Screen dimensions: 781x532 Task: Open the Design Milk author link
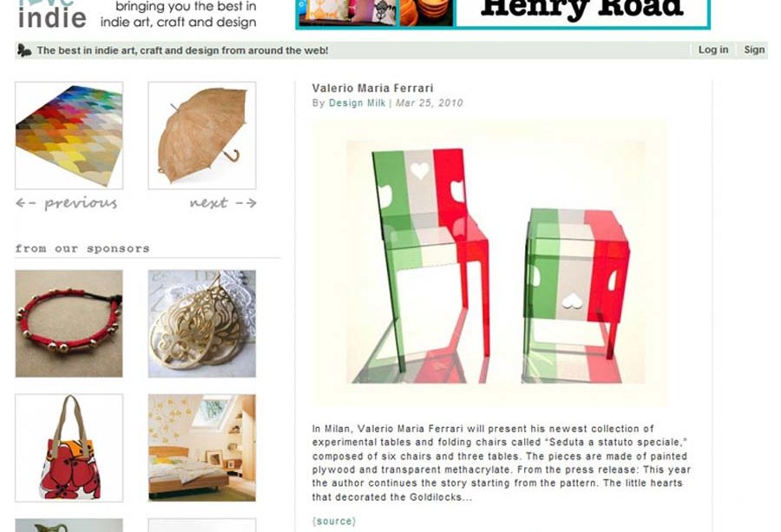coord(358,103)
